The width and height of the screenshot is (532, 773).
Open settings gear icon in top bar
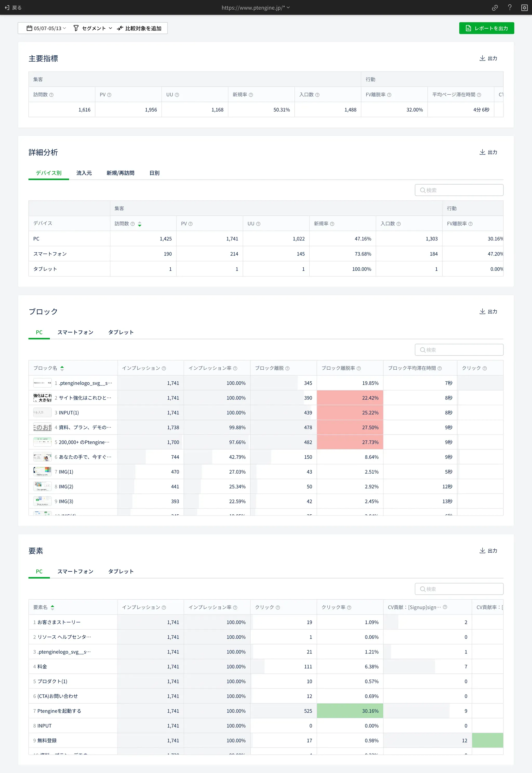[x=524, y=8]
